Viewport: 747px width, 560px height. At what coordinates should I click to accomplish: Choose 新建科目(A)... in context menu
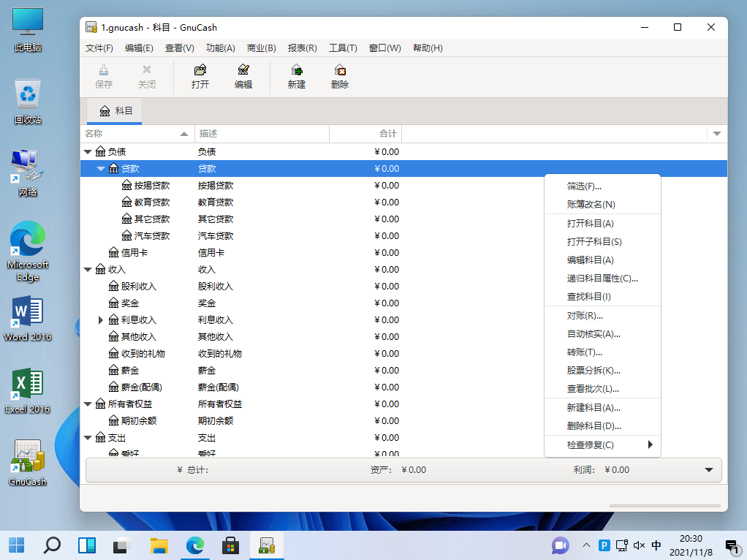[603, 407]
